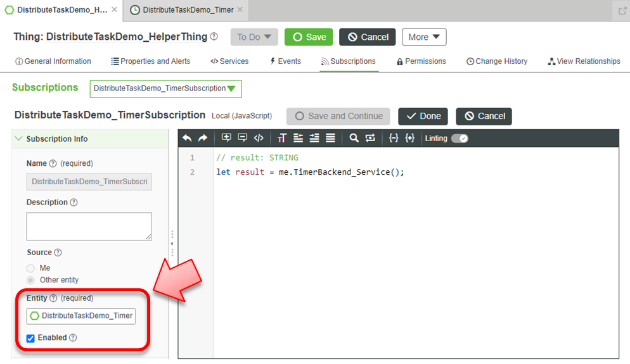Click the remove comment icon in editor toolbar
The width and height of the screenshot is (630, 364).
[x=242, y=138]
